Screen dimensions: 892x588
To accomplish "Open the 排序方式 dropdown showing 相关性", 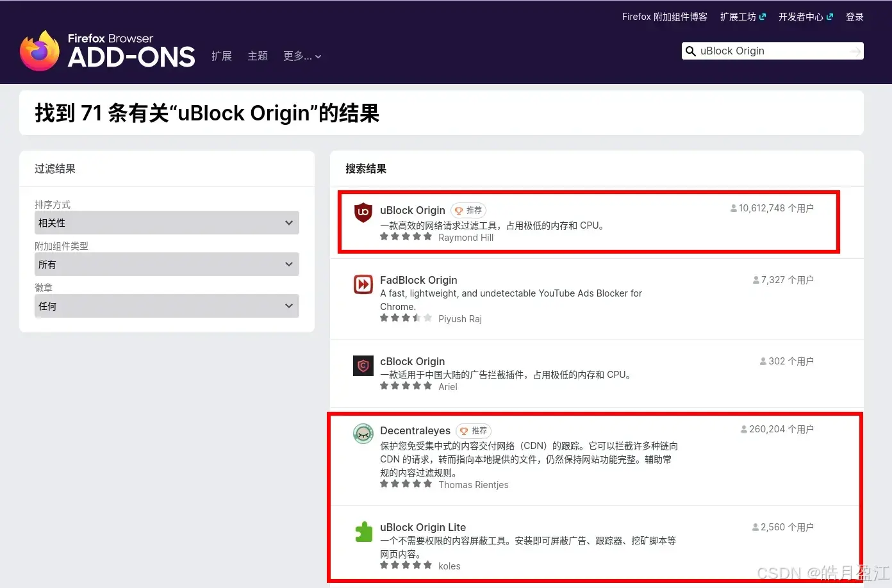I will 167,223.
